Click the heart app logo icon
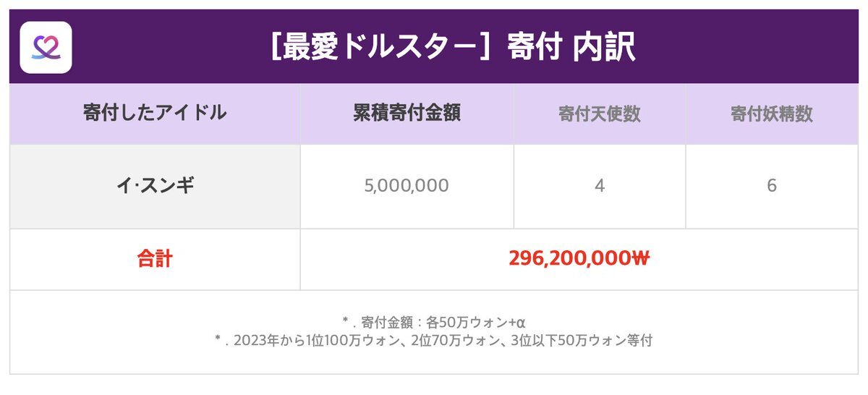868x395 pixels. point(46,47)
